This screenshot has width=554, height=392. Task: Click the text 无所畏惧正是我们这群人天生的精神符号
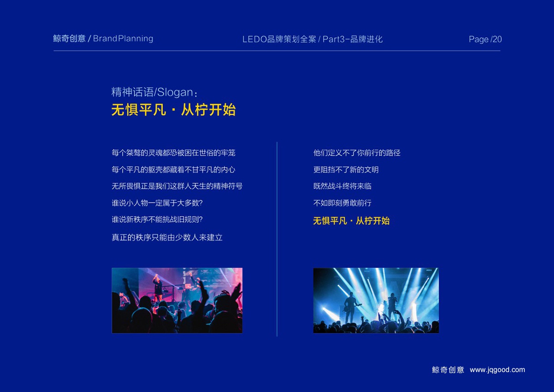(177, 187)
